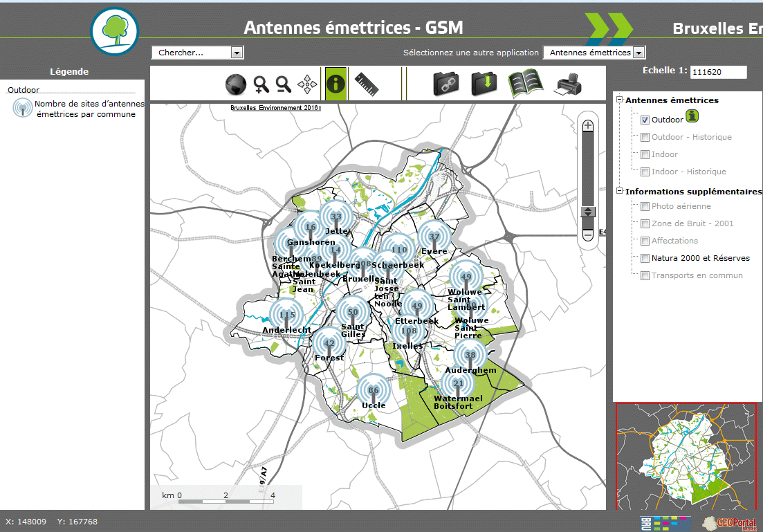Click the GeoPortal logo in footer
Image resolution: width=763 pixels, height=532 pixels.
pos(730,523)
